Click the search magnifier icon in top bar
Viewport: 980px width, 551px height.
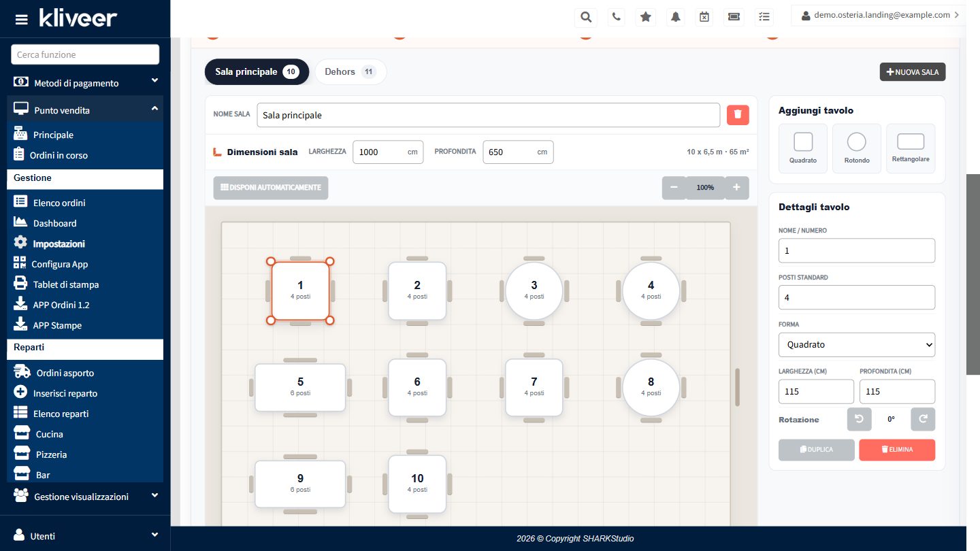point(586,16)
